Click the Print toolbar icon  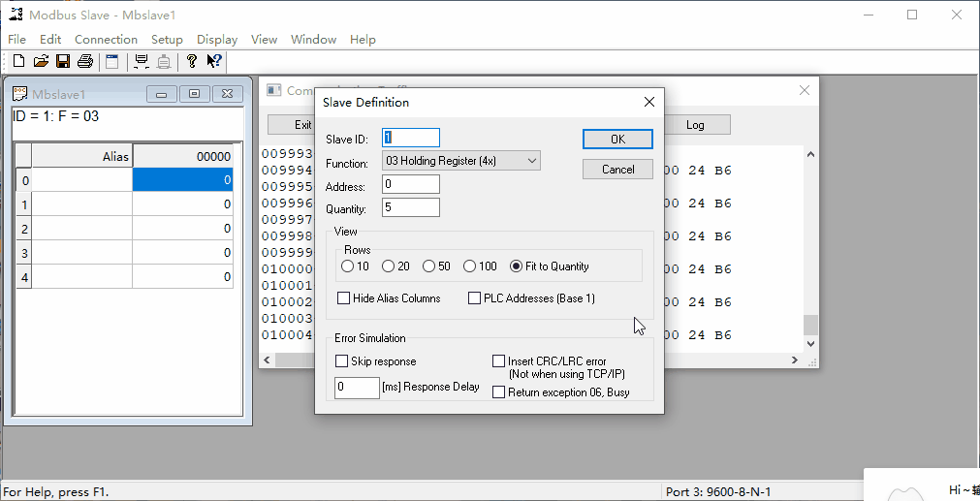85,61
